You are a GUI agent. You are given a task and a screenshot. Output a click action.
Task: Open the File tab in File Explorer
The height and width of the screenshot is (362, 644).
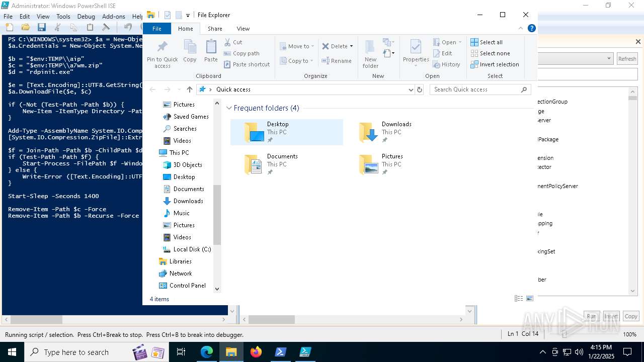point(157,29)
